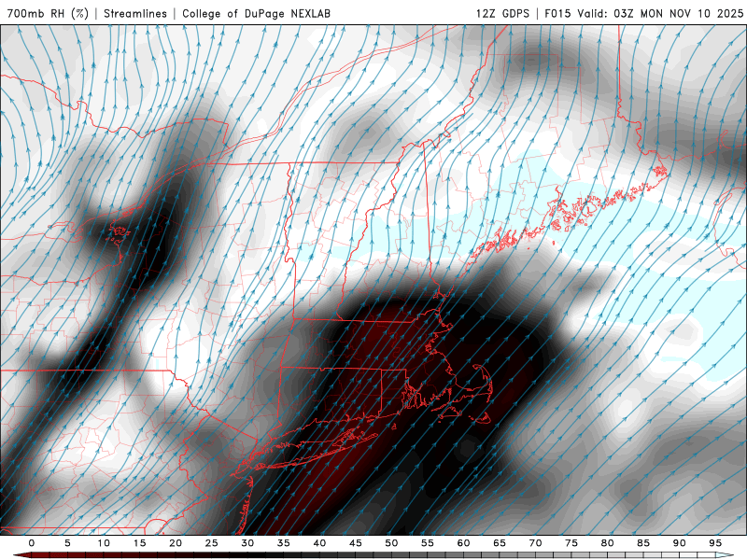
Task: Click the colorbar label '80'
Action: [607, 543]
